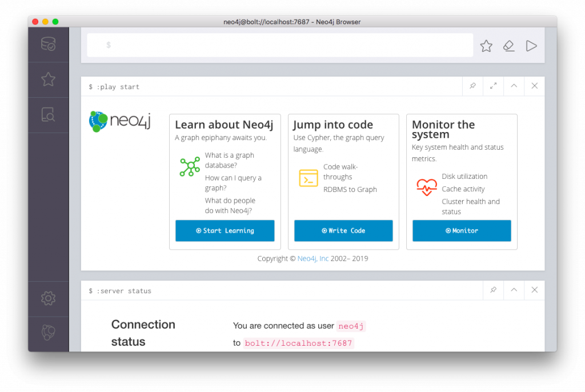Close the :server status frame

click(534, 290)
